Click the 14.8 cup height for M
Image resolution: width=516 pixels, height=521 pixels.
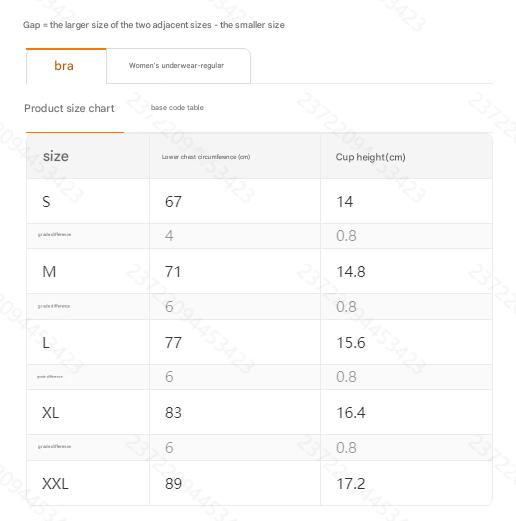(x=351, y=272)
